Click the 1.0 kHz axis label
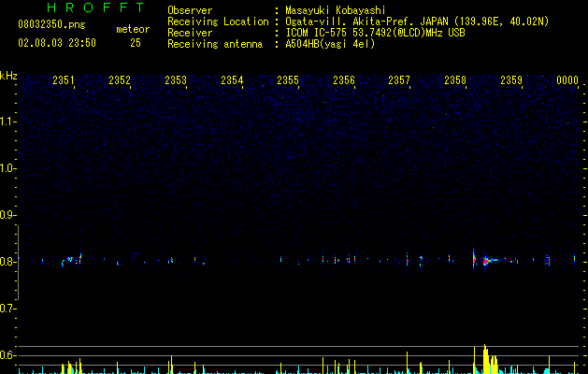 click(7, 168)
